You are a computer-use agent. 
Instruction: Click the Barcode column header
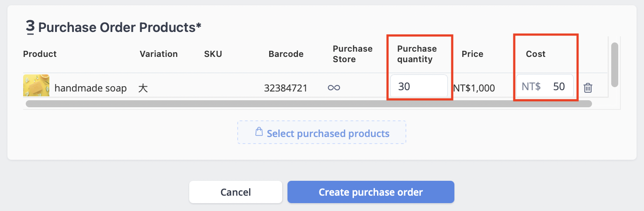(x=286, y=54)
